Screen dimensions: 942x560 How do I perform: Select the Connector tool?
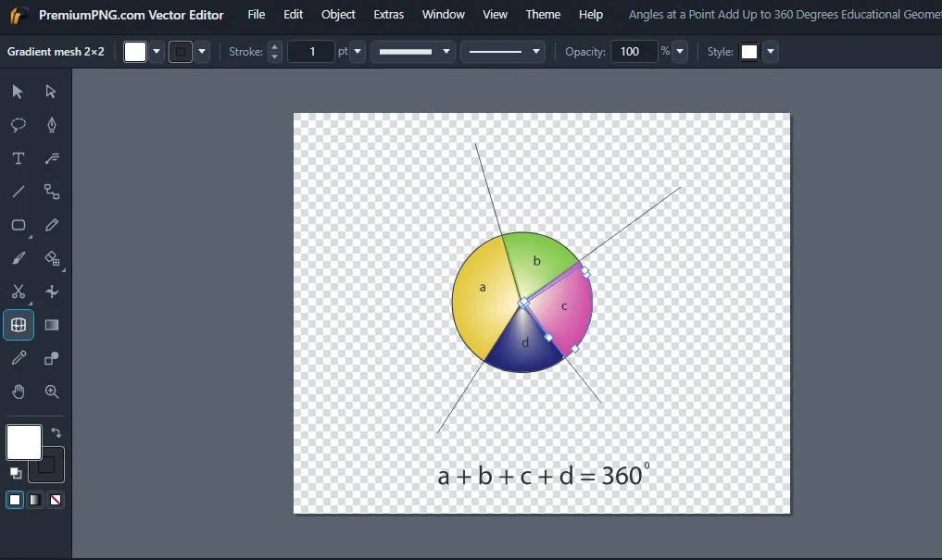tap(52, 192)
